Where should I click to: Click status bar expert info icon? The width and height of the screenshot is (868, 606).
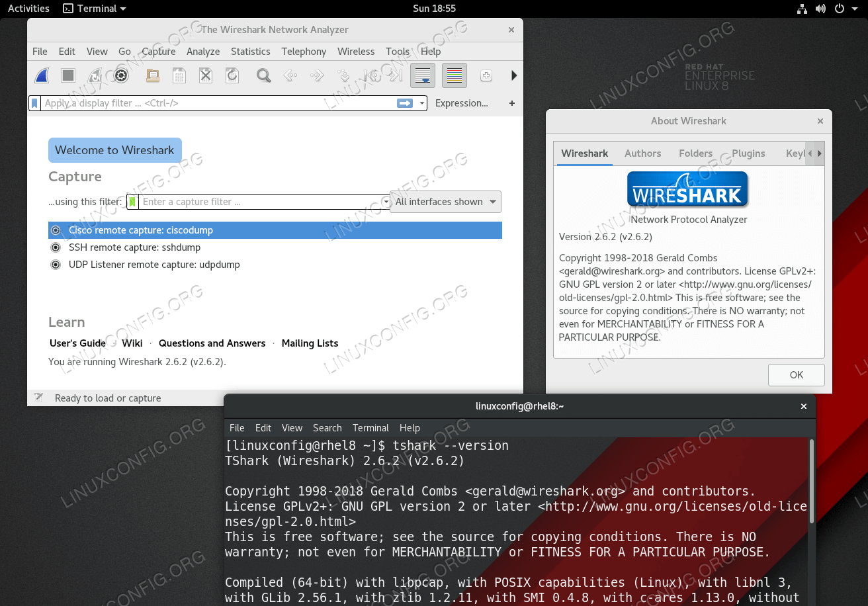tap(38, 398)
